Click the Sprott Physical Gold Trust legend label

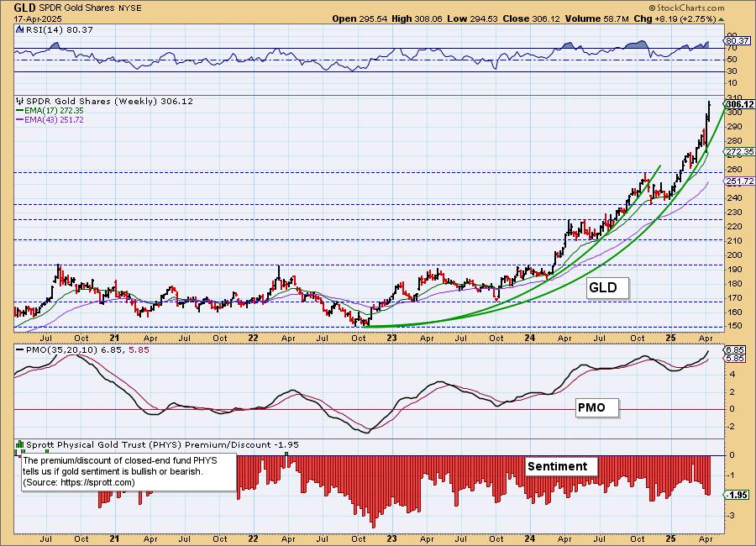point(162,444)
